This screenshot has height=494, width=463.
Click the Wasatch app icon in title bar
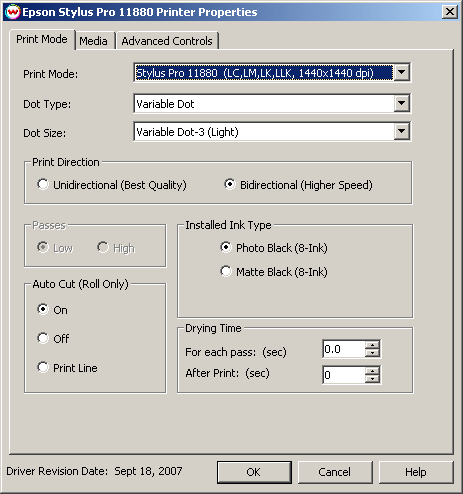pyautogui.click(x=13, y=12)
